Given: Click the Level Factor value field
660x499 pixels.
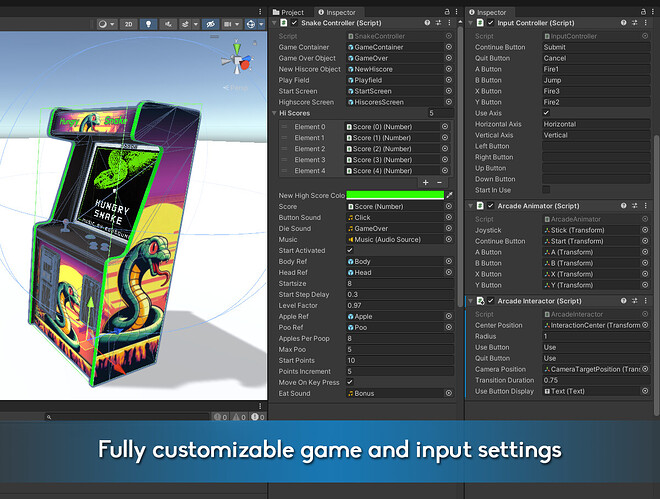Looking at the screenshot, I should pyautogui.click(x=400, y=305).
